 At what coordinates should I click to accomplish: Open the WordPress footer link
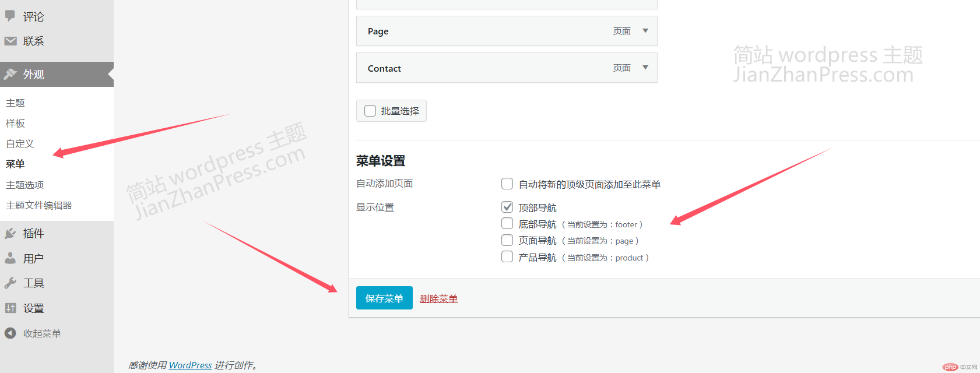(190, 365)
